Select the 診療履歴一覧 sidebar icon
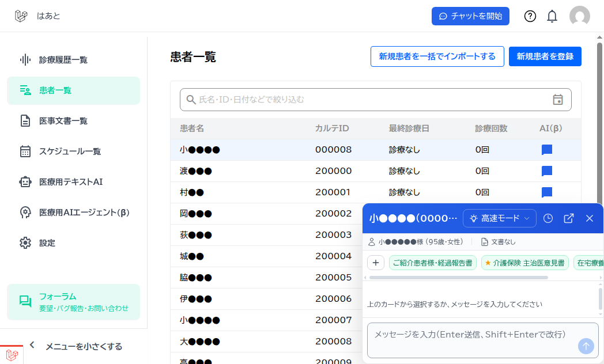This screenshot has height=364, width=604. (x=24, y=59)
